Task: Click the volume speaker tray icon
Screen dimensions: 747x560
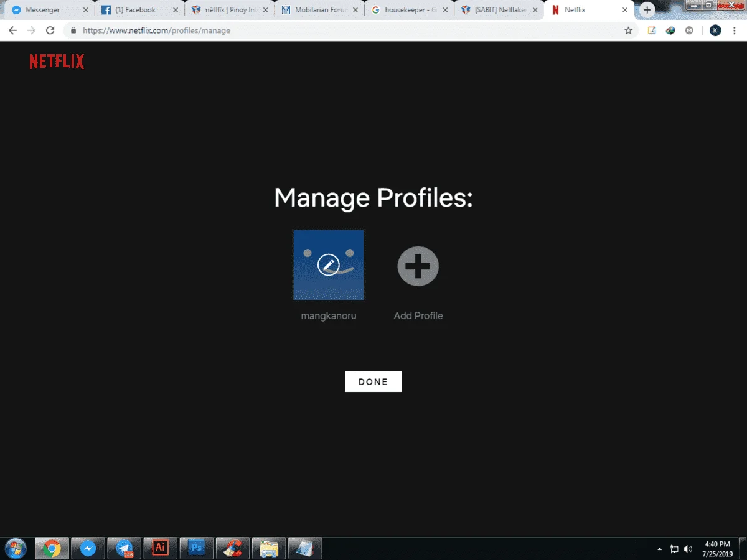Action: pos(688,549)
